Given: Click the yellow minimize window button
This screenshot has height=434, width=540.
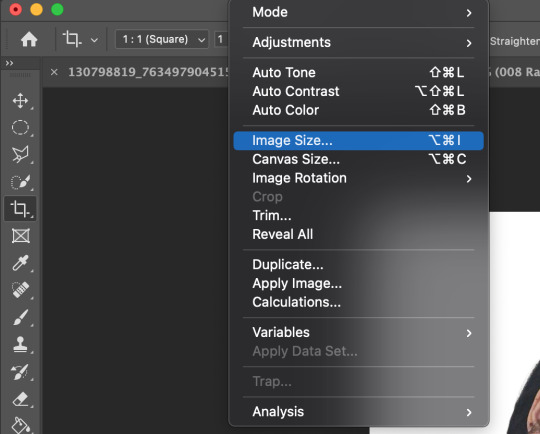Looking at the screenshot, I should pyautogui.click(x=37, y=9).
